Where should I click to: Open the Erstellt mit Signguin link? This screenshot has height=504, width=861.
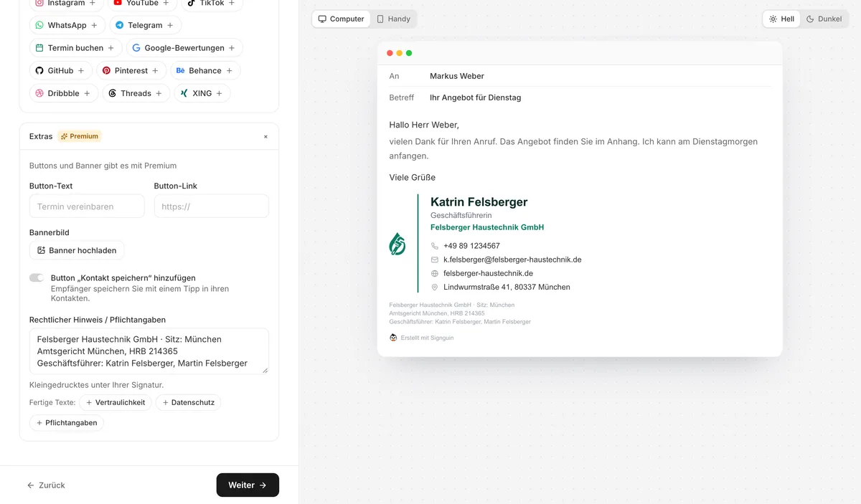click(427, 338)
